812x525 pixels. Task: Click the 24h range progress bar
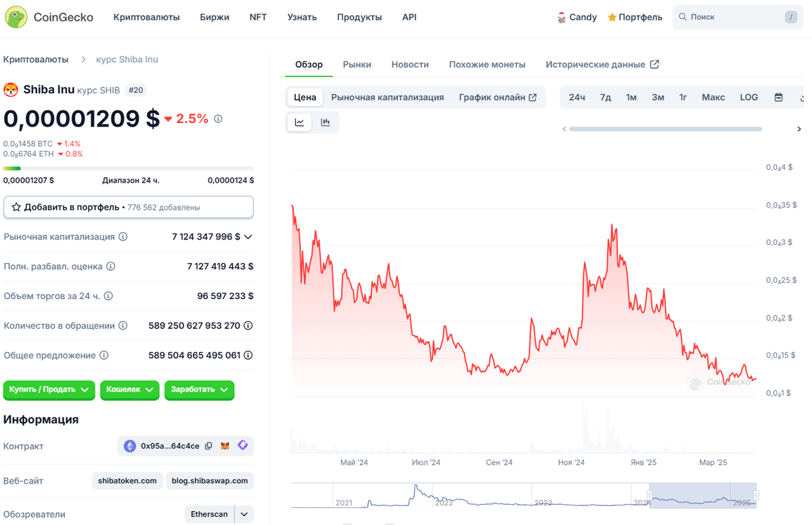[x=129, y=168]
